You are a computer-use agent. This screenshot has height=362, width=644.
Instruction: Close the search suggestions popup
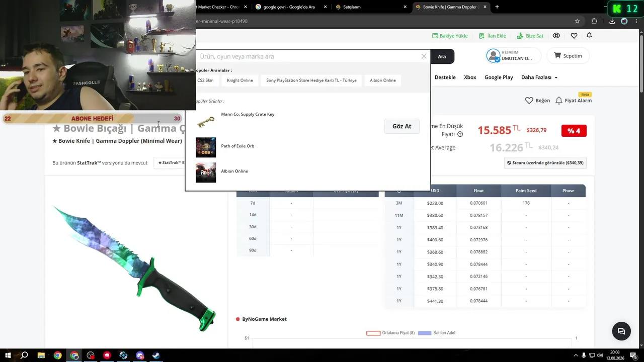[x=424, y=56]
